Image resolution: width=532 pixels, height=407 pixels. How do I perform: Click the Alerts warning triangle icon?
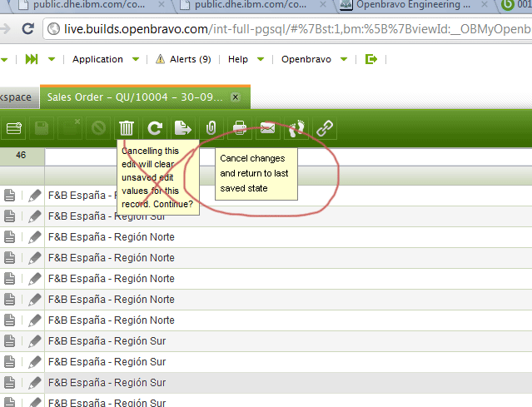tap(160, 59)
